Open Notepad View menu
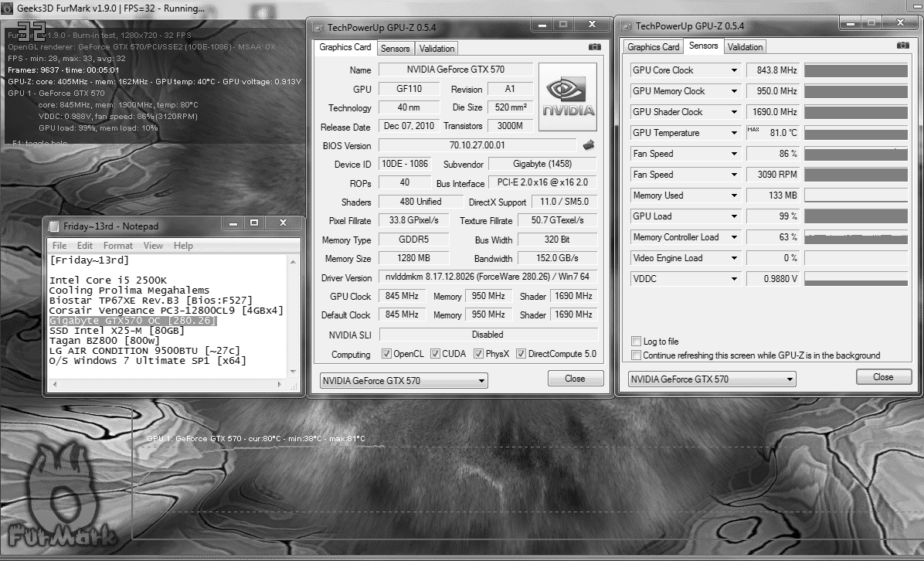This screenshot has height=561, width=924. tap(153, 246)
